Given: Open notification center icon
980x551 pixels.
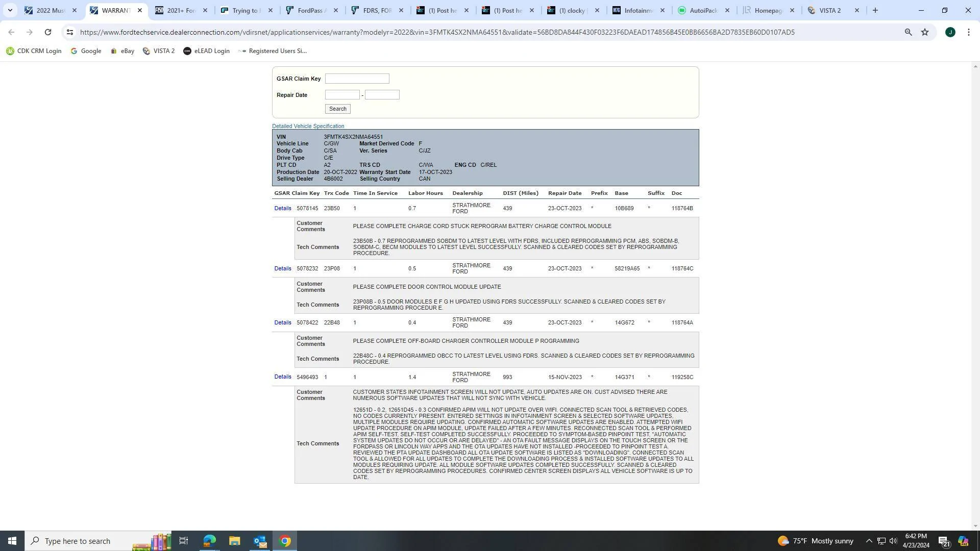Looking at the screenshot, I should 944,541.
